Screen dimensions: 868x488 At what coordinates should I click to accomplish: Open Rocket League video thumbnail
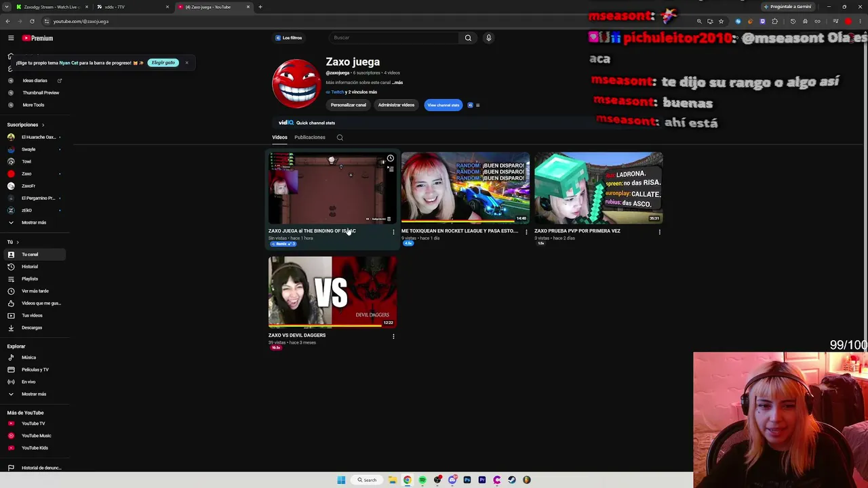[x=465, y=188]
